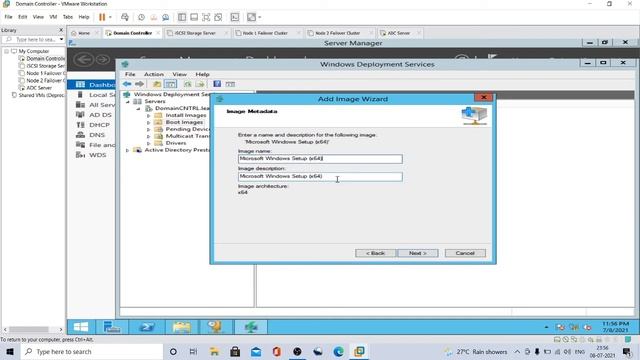Open the stretch guest view dropdown arrow

tap(260, 17)
